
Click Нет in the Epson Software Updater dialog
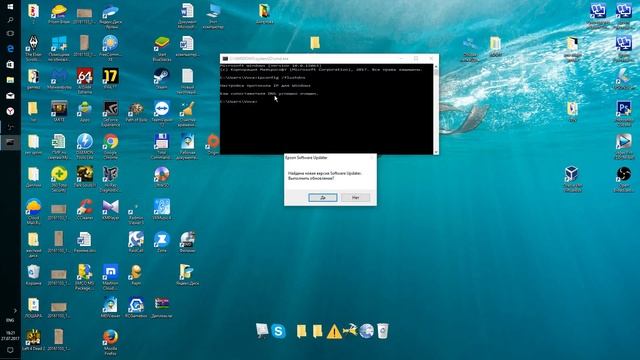coord(355,198)
